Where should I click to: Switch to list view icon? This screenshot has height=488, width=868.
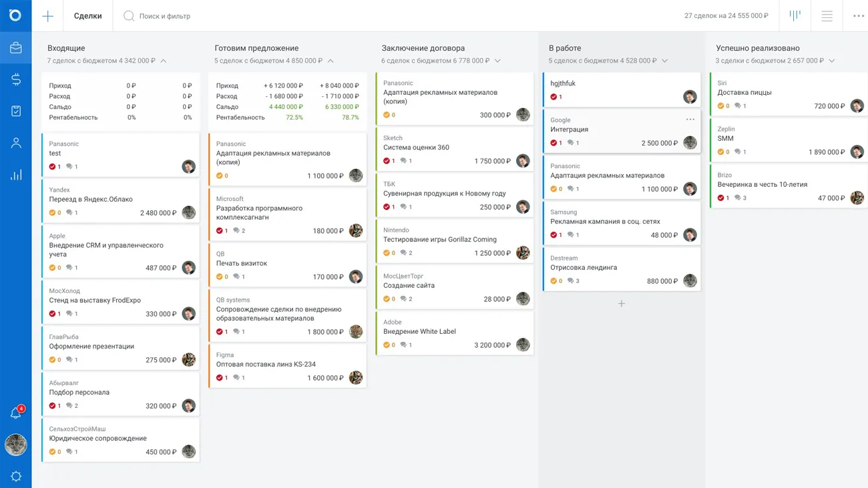coord(827,16)
